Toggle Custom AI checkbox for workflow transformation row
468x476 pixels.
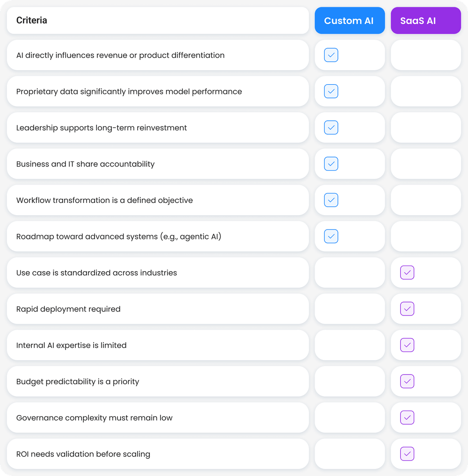click(331, 200)
